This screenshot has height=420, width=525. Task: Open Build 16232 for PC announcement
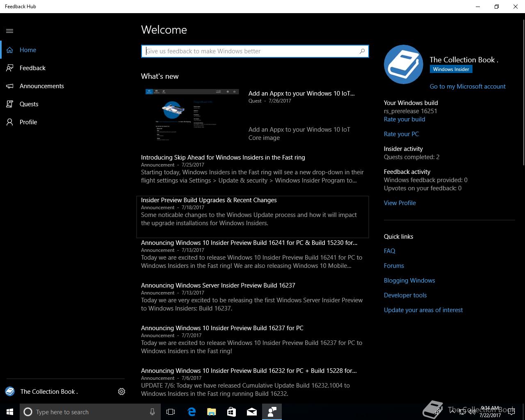point(249,371)
